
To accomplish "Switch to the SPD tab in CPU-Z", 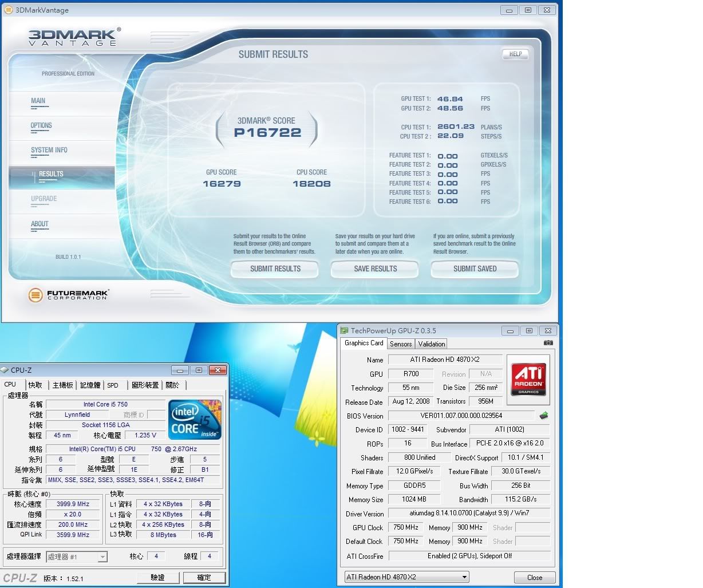I will coord(113,385).
